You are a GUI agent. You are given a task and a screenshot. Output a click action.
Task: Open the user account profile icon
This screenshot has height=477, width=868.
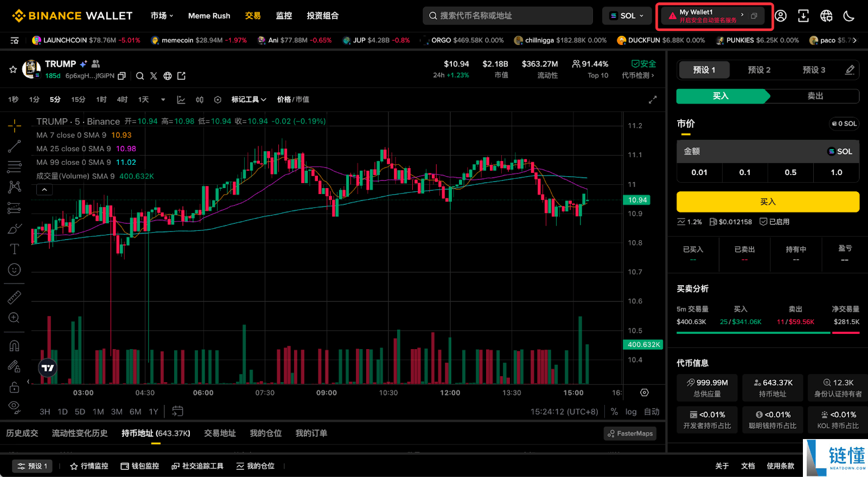point(781,16)
